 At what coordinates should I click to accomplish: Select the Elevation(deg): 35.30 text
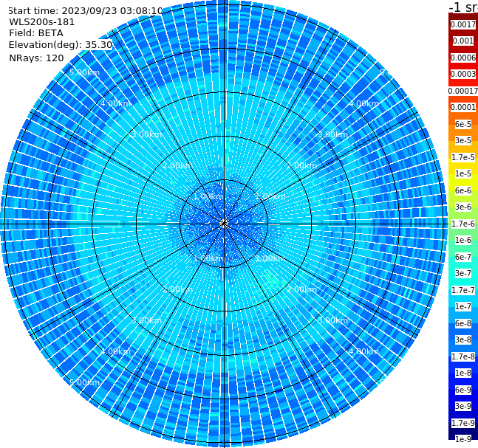(x=61, y=45)
